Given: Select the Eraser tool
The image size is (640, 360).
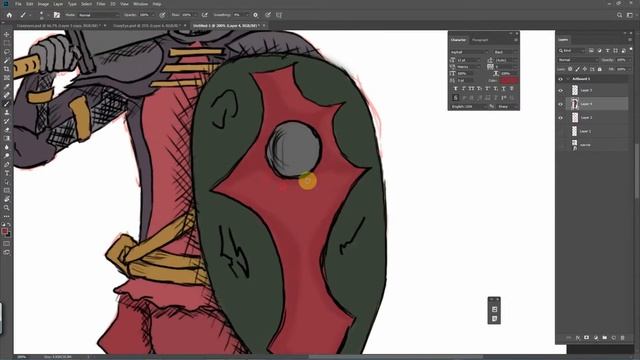Looking at the screenshot, I should click(x=7, y=129).
